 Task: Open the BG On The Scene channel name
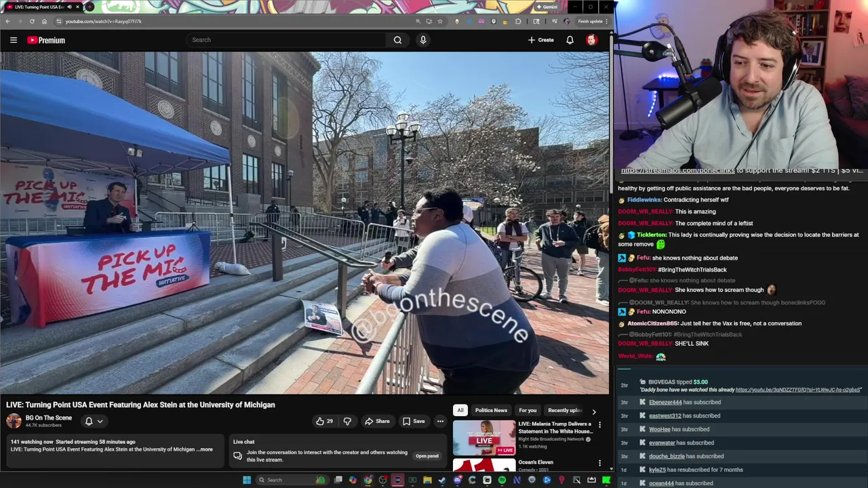[x=49, y=418]
